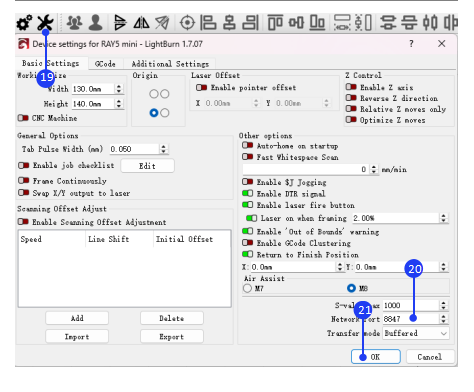Click the Align Right Edges icon
The height and width of the screenshot is (392, 474).
click(x=250, y=23)
